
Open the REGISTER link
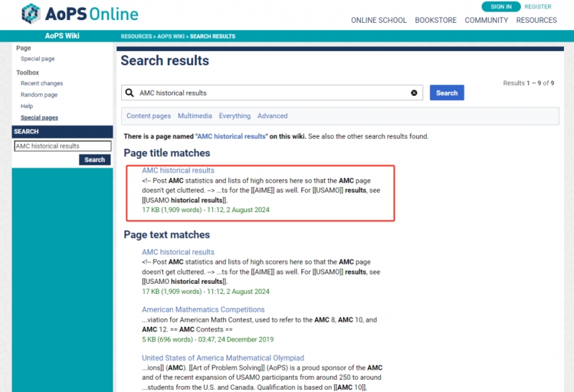[x=537, y=6]
